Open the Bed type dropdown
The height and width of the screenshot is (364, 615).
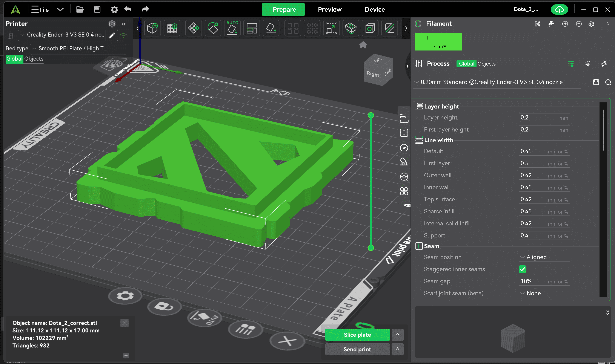click(78, 49)
